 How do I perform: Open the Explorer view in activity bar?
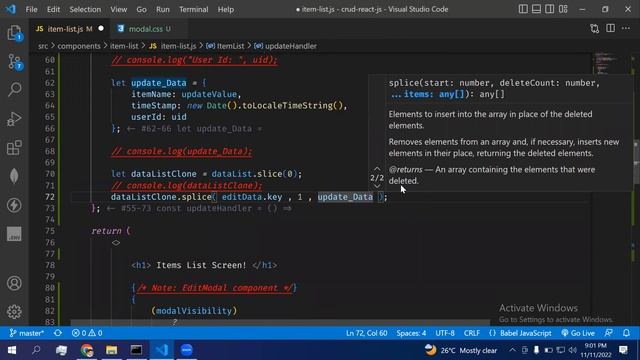tap(14, 33)
